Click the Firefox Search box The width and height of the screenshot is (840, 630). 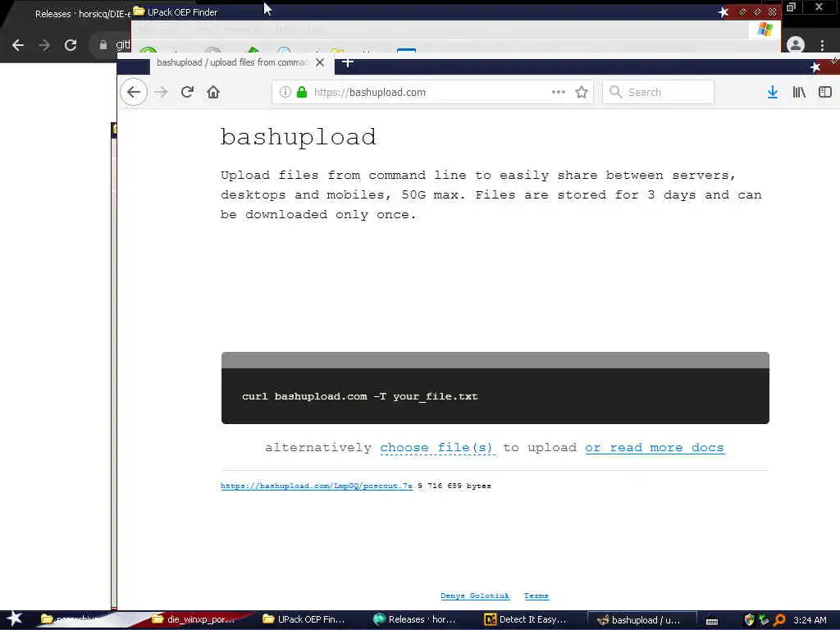[659, 92]
